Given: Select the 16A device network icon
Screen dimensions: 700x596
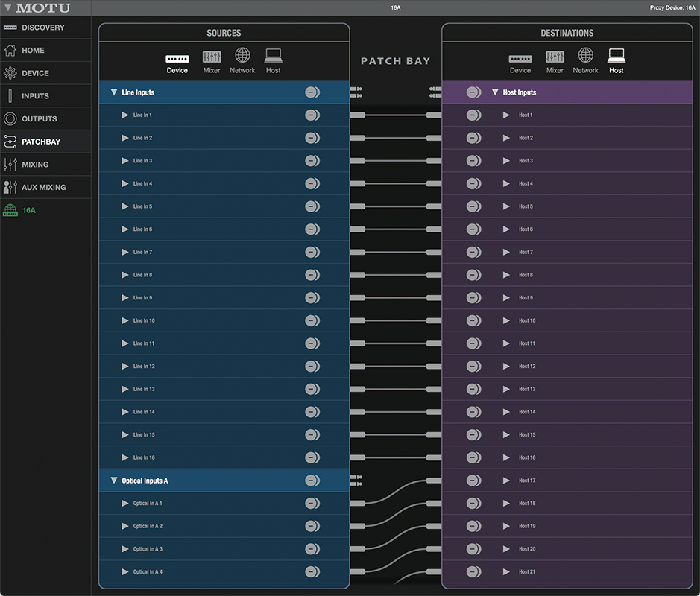Looking at the screenshot, I should coord(10,210).
